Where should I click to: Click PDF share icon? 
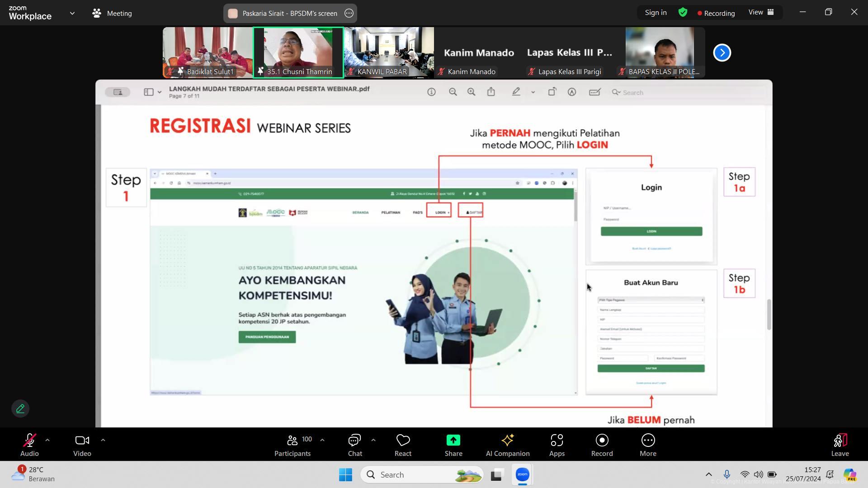point(491,92)
